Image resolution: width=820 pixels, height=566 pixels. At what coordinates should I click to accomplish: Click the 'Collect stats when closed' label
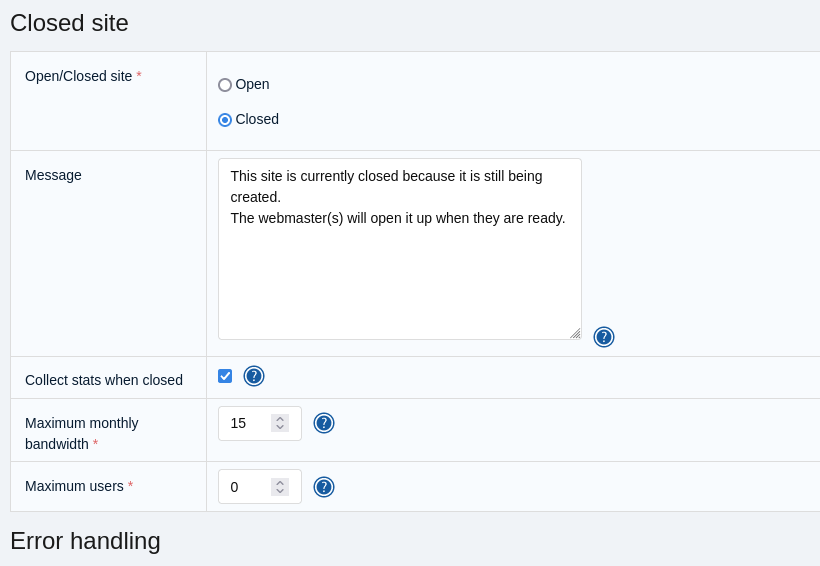104,380
